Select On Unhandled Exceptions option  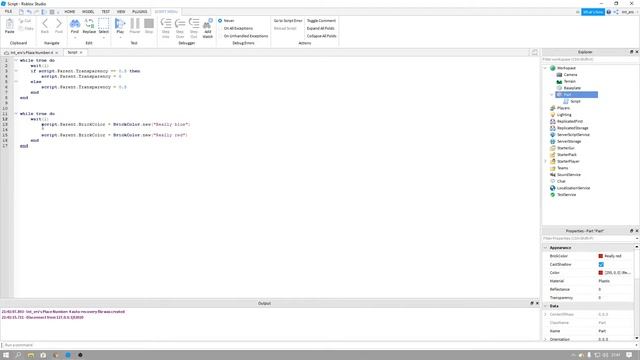coord(243,36)
